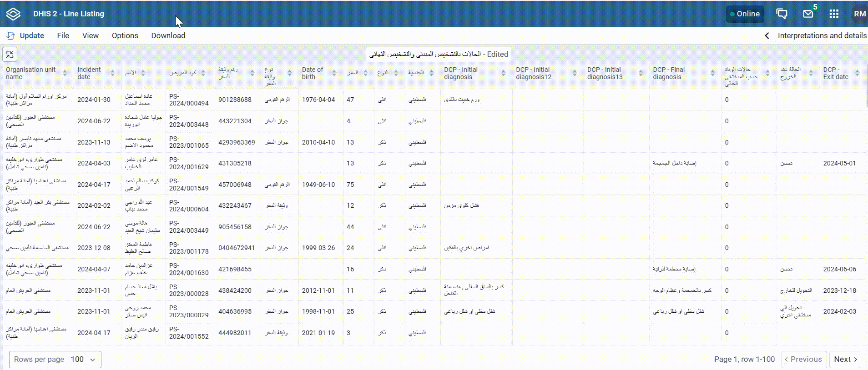The image size is (868, 370).
Task: Open the File menu
Action: click(x=63, y=35)
